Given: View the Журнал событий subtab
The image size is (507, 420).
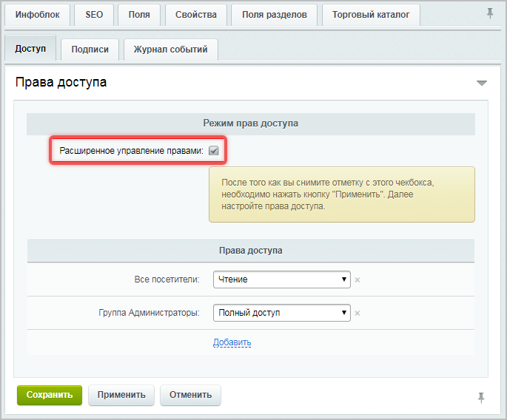Looking at the screenshot, I should [170, 50].
